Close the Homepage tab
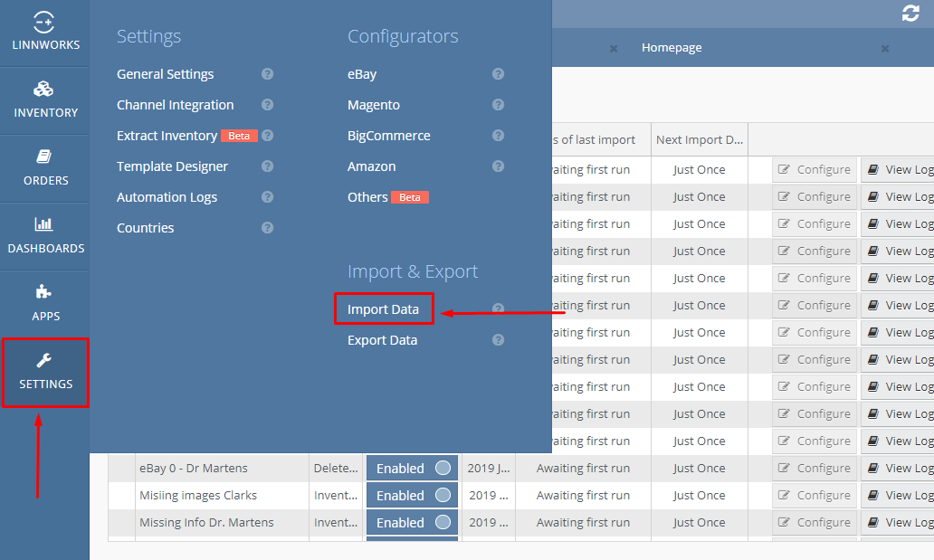 885,48
